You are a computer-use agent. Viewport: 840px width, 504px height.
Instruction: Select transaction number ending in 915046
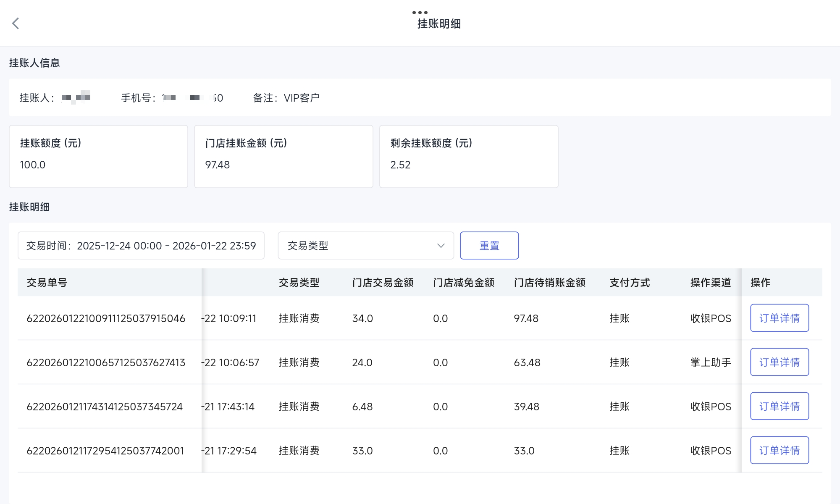(x=106, y=318)
